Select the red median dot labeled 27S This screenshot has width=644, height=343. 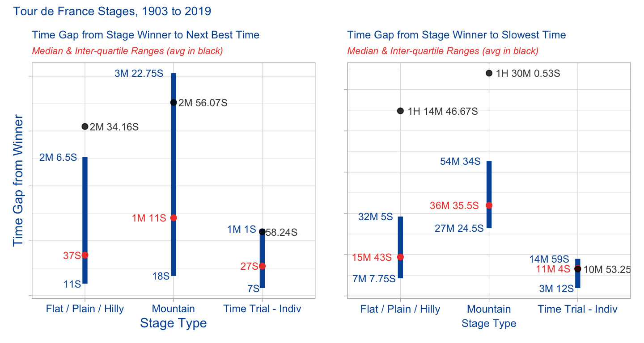pos(262,266)
